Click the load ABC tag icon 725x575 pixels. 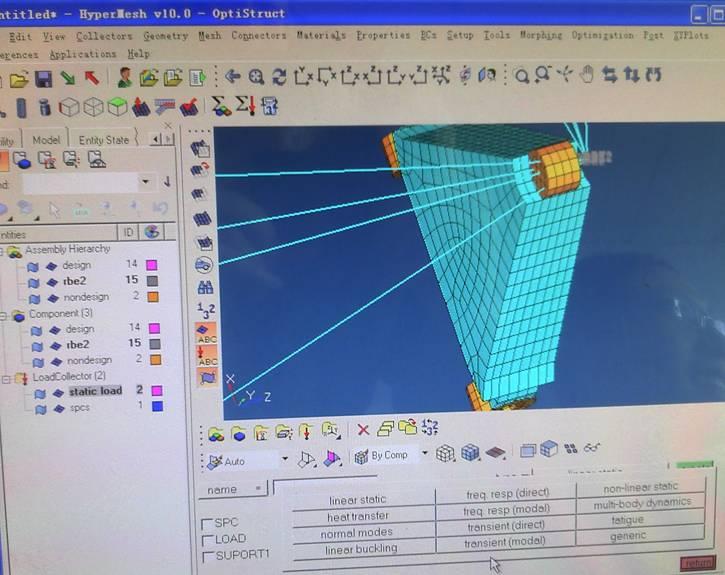pyautogui.click(x=207, y=356)
